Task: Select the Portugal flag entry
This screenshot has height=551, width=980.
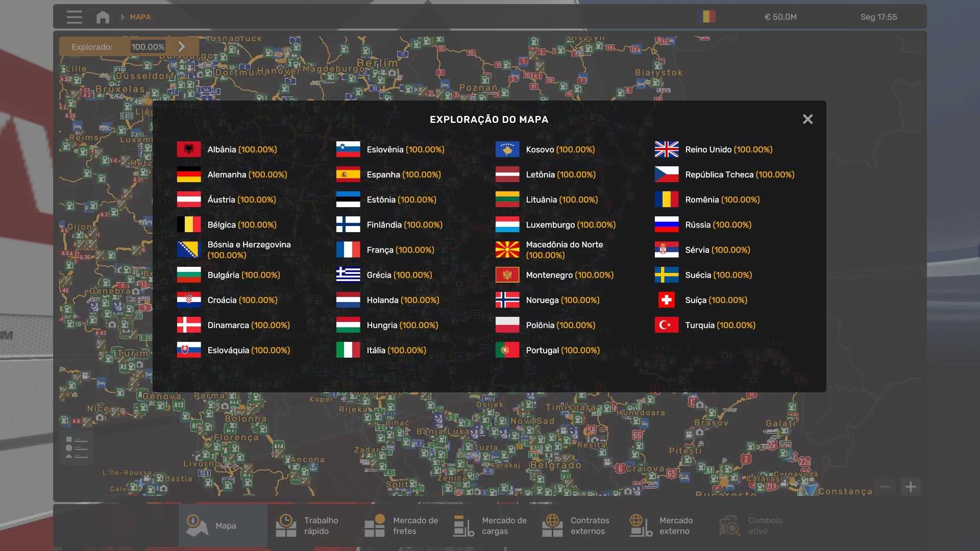Action: [x=507, y=350]
